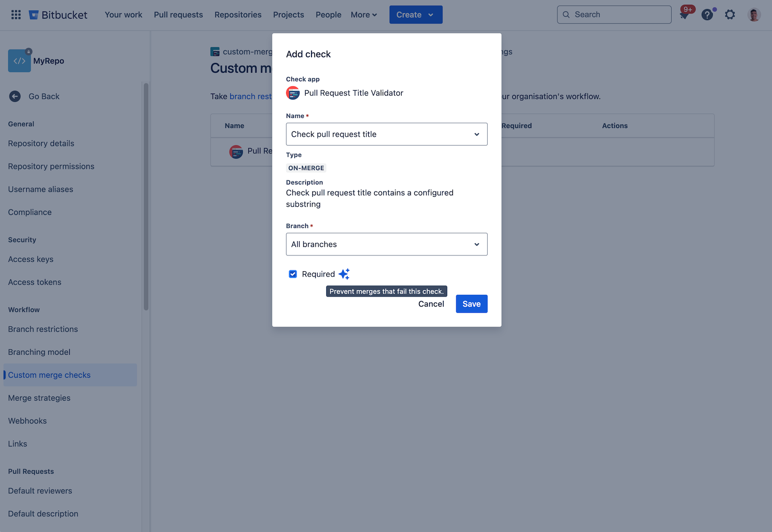772x532 pixels.
Task: Open the More navigation menu
Action: coord(364,14)
